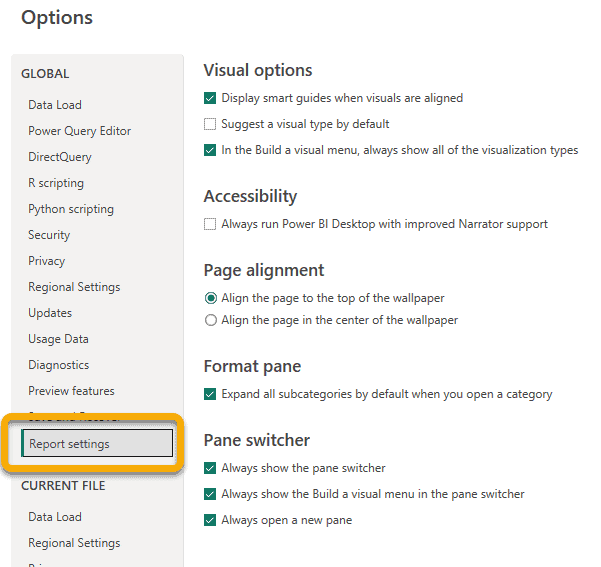601x567 pixels.
Task: Click the Accessibility section heading
Action: coord(250,196)
